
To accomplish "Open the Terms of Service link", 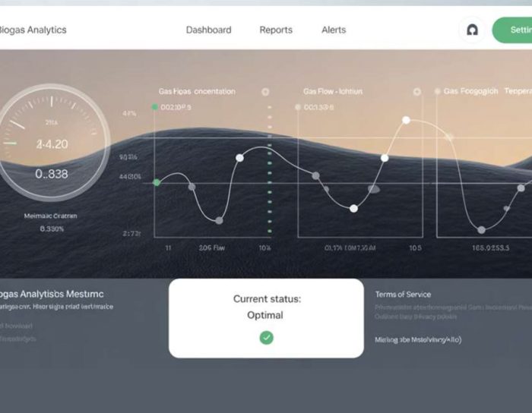I will pos(403,295).
